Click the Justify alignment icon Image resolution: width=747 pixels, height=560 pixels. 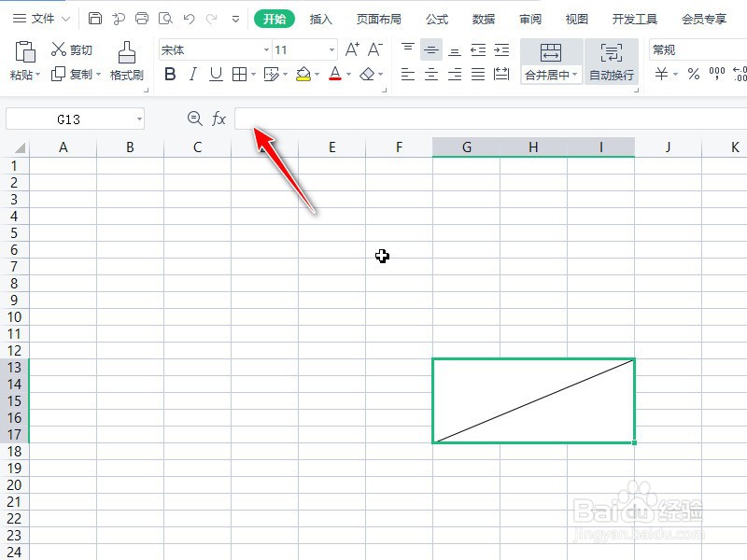click(x=478, y=75)
